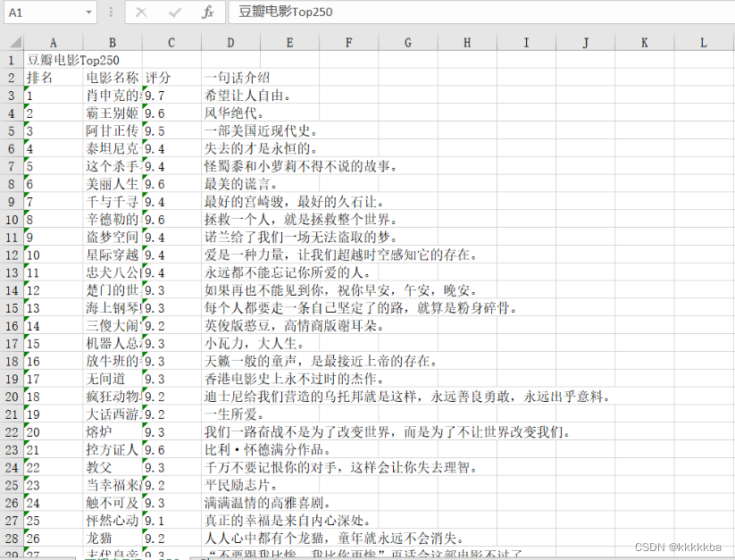Select column B header

point(113,43)
